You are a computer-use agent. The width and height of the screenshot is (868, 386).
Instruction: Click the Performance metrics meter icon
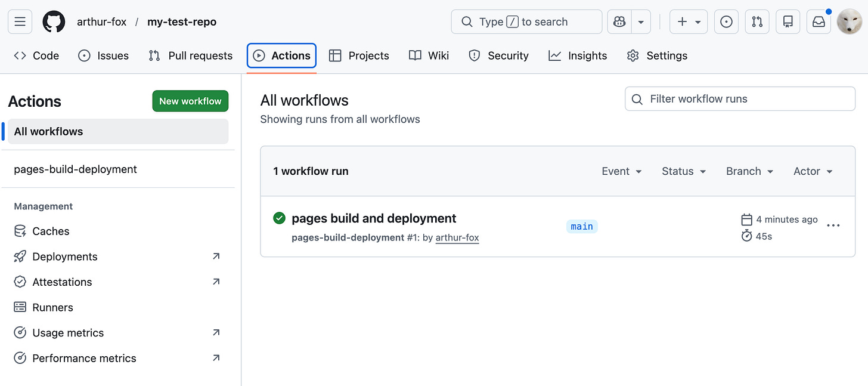[x=20, y=358]
